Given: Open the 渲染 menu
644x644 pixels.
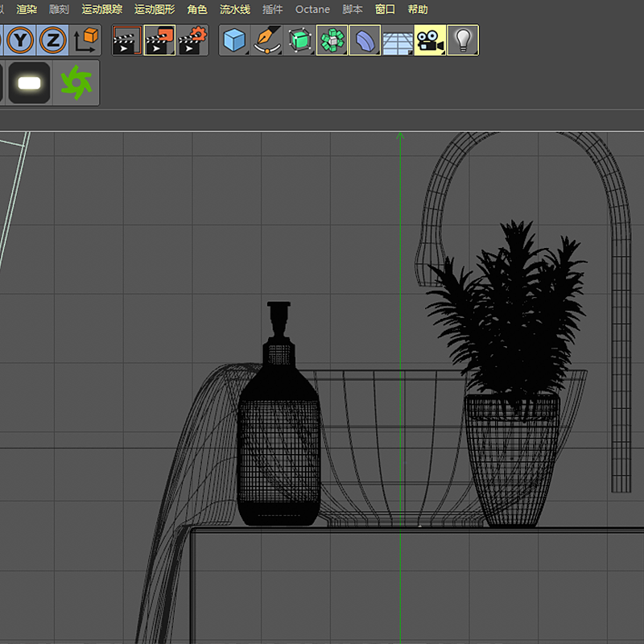Looking at the screenshot, I should click(x=27, y=9).
